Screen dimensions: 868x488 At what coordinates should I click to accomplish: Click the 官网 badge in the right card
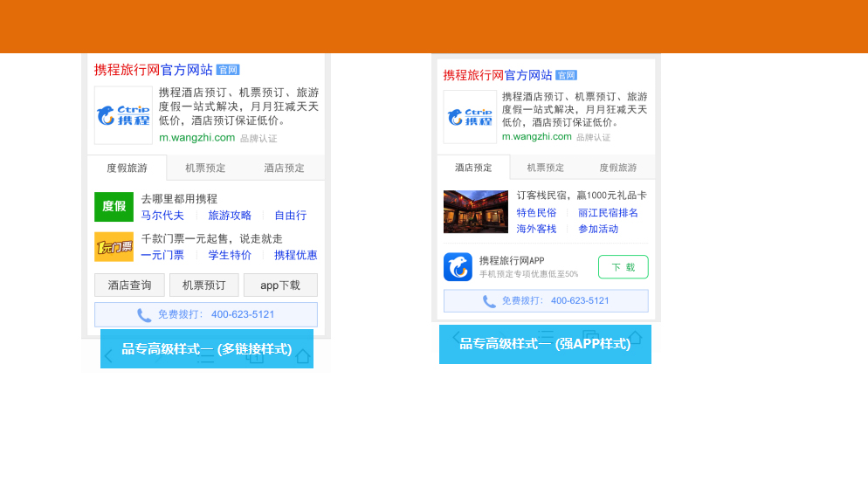click(x=567, y=75)
